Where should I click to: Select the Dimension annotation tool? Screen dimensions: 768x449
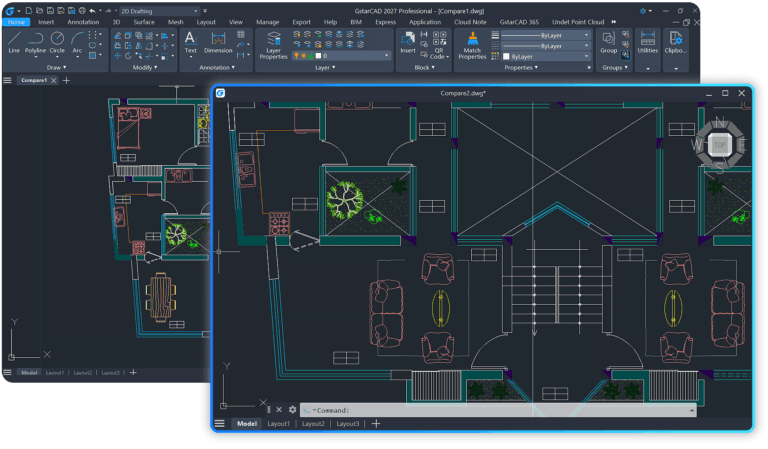[218, 42]
